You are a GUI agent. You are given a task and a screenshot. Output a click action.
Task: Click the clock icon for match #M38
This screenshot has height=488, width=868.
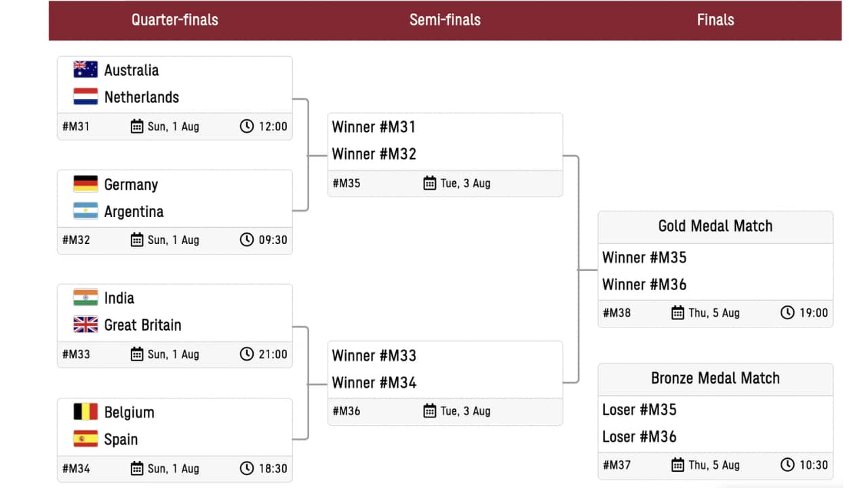tap(787, 312)
